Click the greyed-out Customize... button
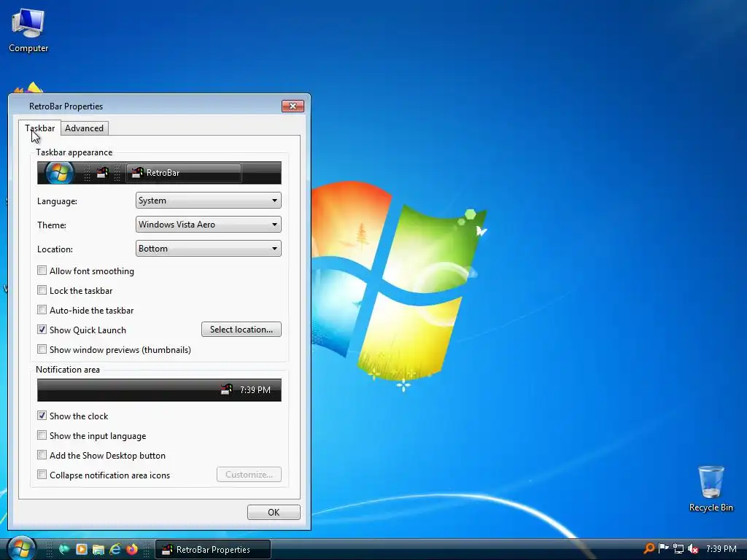Image resolution: width=747 pixels, height=560 pixels. pyautogui.click(x=249, y=474)
